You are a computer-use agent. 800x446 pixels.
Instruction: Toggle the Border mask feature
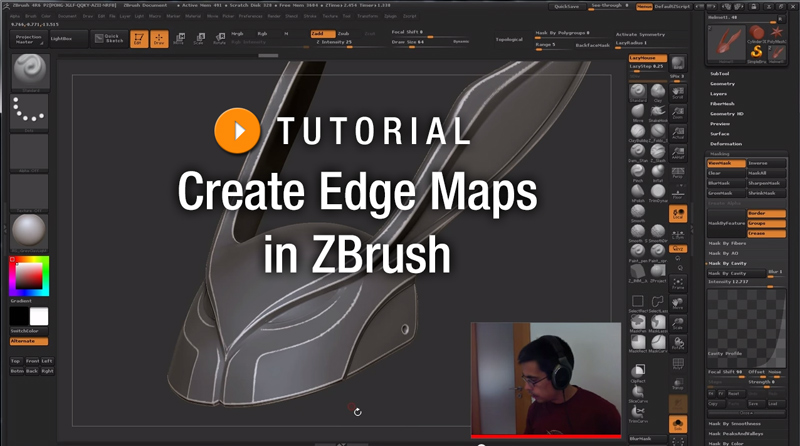pyautogui.click(x=766, y=213)
